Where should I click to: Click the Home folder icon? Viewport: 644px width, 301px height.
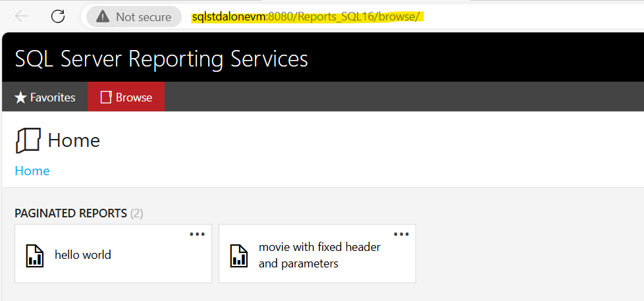[28, 140]
